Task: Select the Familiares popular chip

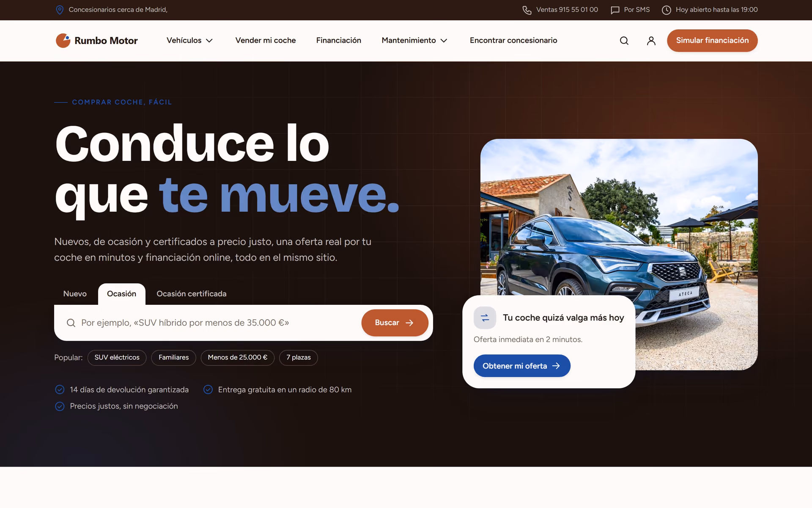Action: pos(173,358)
